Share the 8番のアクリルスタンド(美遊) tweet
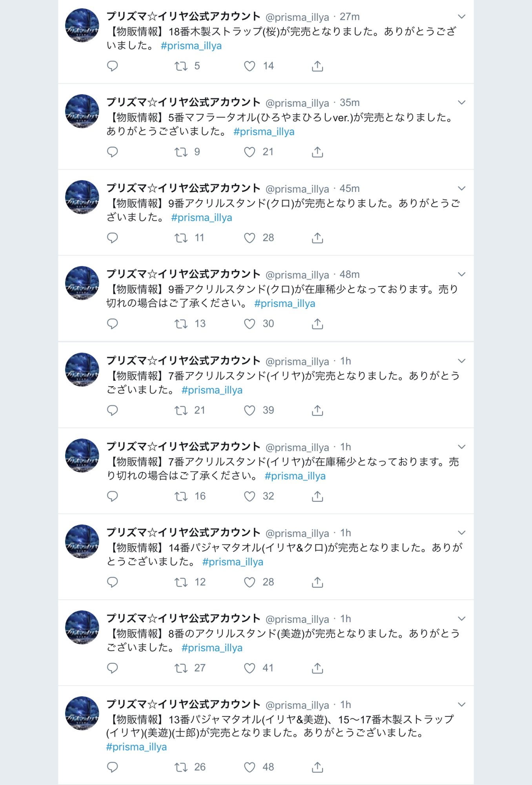 point(317,668)
